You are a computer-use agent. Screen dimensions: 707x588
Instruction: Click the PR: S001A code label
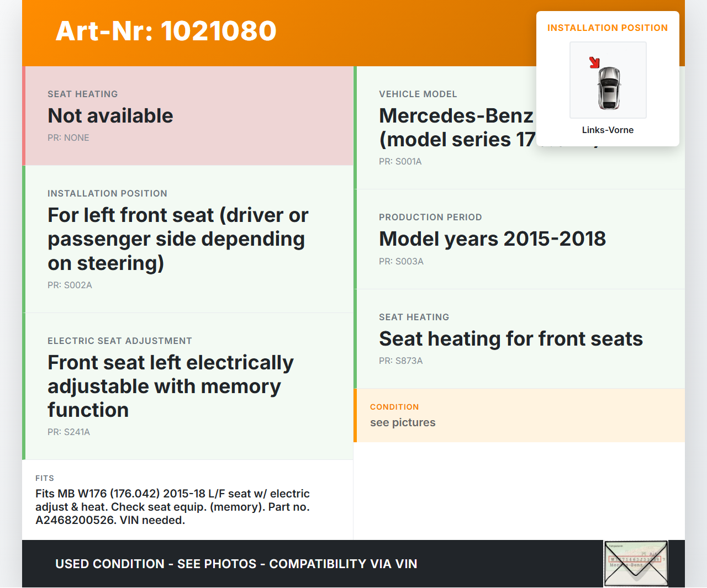(x=400, y=162)
